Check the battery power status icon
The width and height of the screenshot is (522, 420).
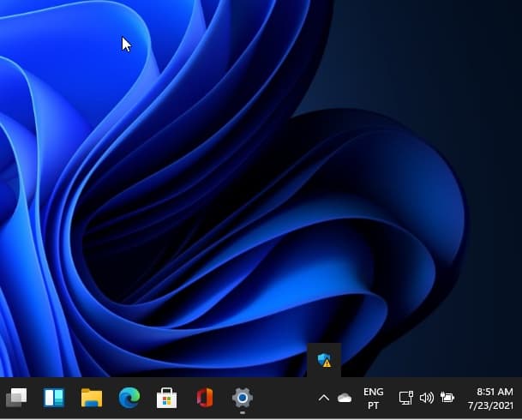pyautogui.click(x=447, y=398)
